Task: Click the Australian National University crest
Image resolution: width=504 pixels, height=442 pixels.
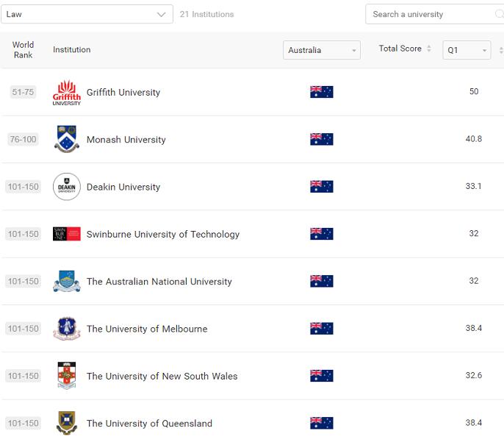Action: pyautogui.click(x=67, y=282)
